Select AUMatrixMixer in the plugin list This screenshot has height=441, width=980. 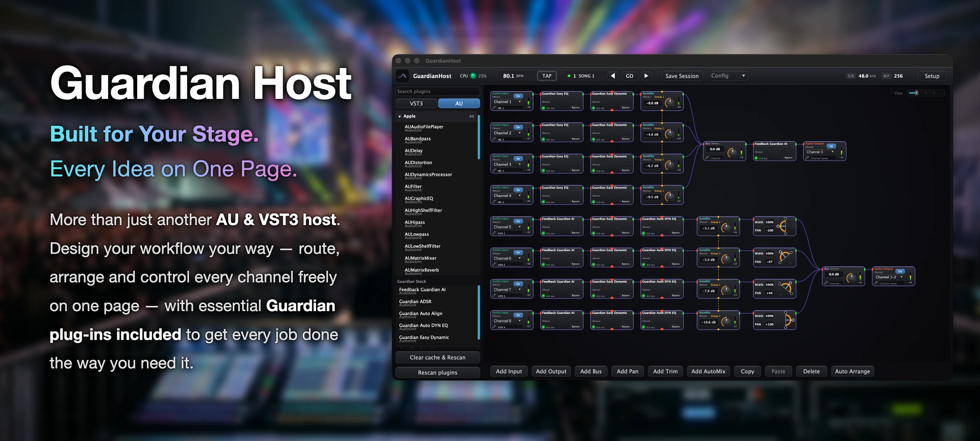click(436, 259)
